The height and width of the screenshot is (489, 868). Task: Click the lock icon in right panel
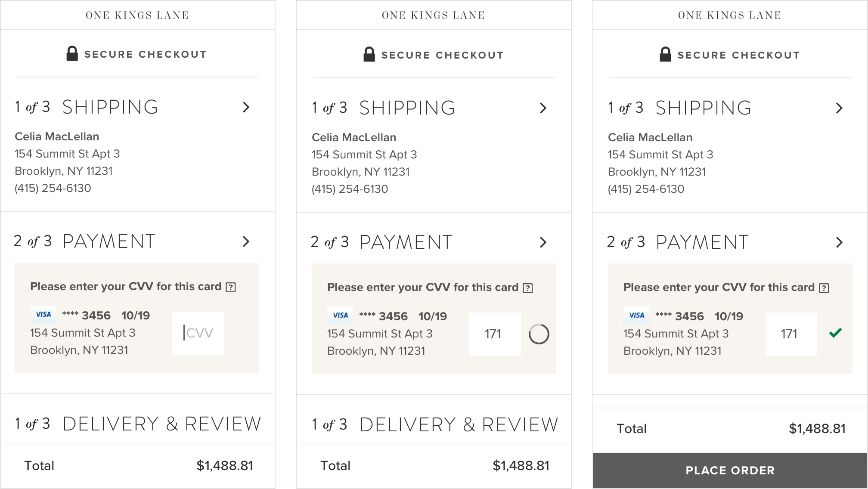[665, 55]
